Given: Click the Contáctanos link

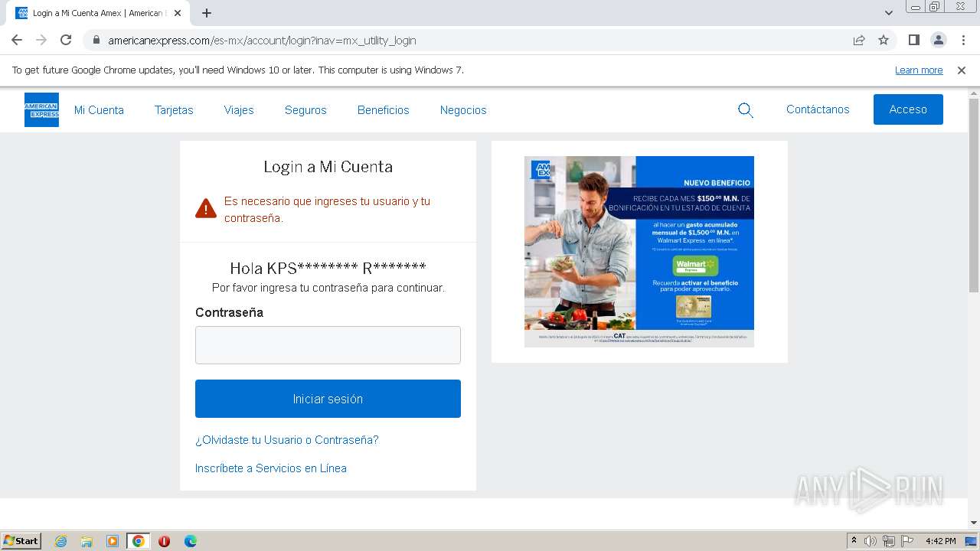Looking at the screenshot, I should tap(818, 109).
